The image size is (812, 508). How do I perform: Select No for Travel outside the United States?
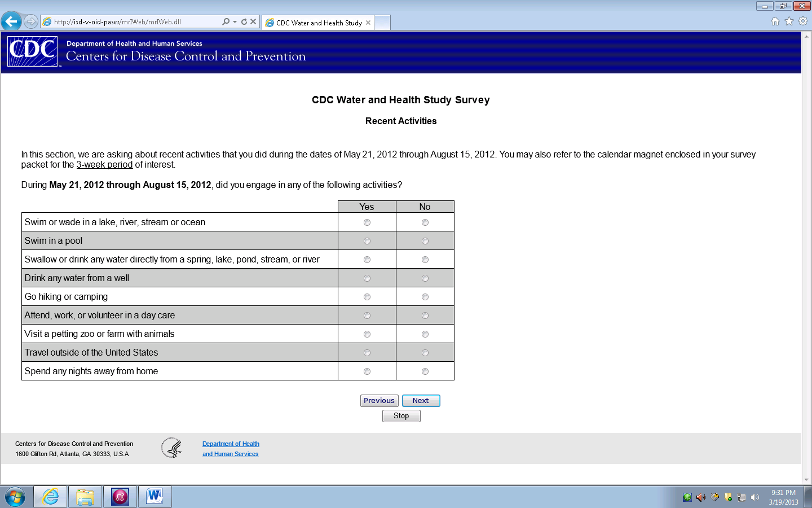tap(425, 353)
